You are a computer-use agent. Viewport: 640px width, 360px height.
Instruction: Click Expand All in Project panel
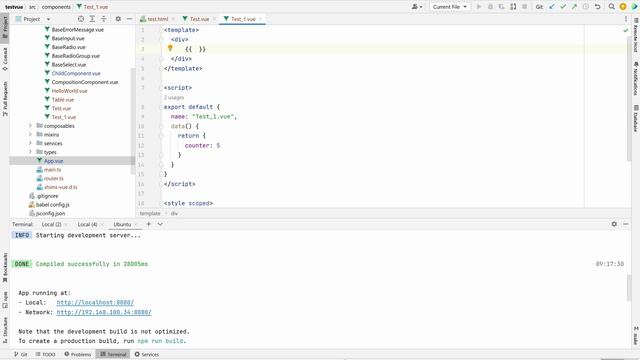92,19
